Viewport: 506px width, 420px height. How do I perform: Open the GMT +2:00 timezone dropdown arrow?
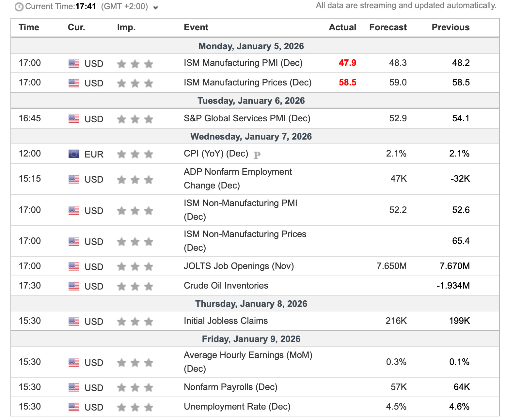pyautogui.click(x=156, y=7)
